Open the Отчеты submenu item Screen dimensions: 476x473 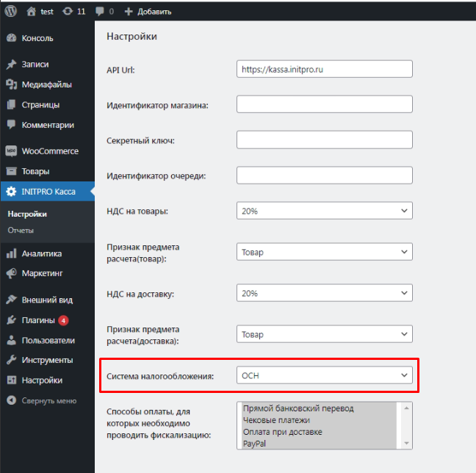point(21,230)
